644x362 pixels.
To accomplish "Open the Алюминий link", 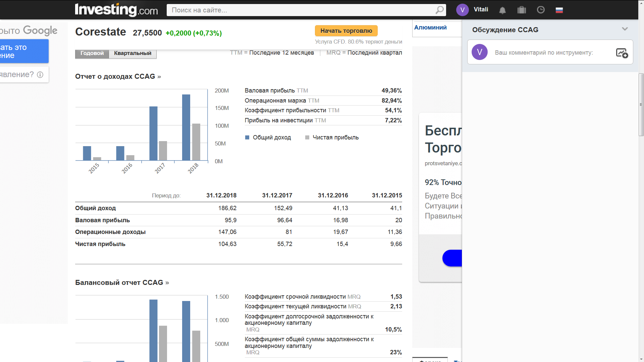I will tap(430, 27).
